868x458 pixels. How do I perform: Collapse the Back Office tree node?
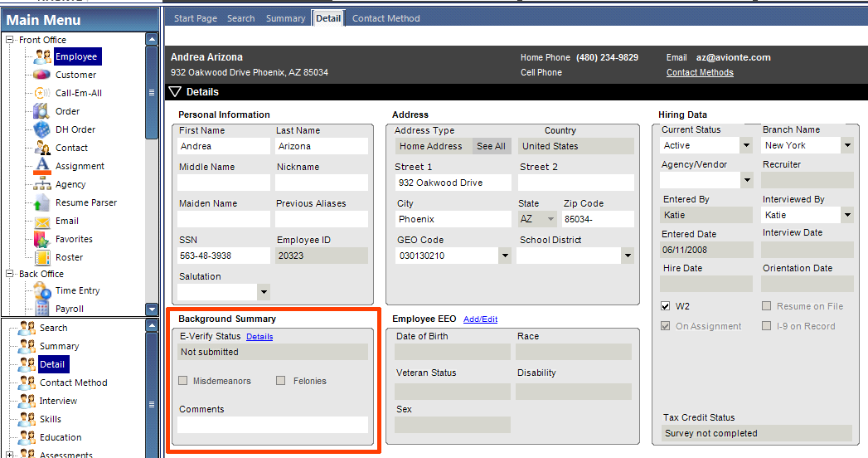pyautogui.click(x=9, y=274)
